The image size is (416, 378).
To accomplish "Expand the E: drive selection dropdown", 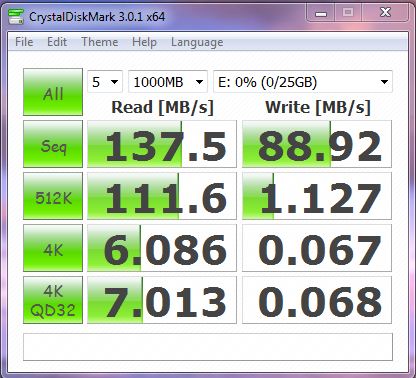I will tap(303, 82).
